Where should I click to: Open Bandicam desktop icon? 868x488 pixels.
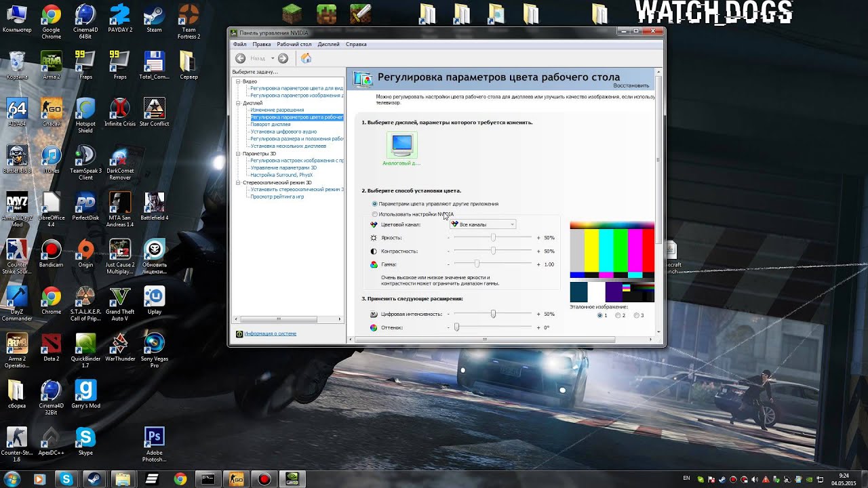[51, 253]
